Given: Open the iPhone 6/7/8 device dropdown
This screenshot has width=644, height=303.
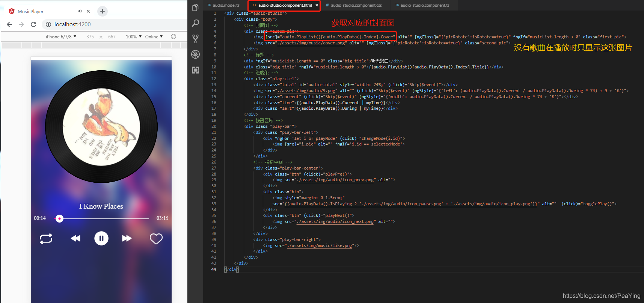Looking at the screenshot, I should 61,36.
